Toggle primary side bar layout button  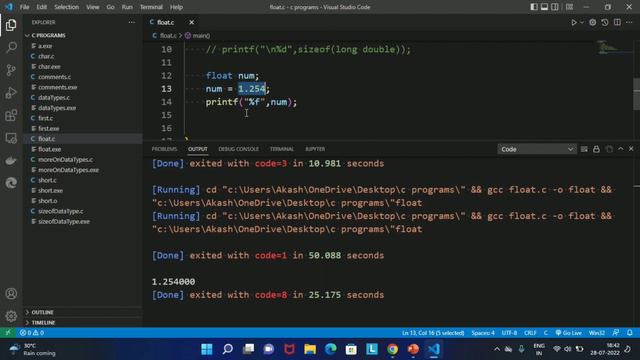click(534, 7)
